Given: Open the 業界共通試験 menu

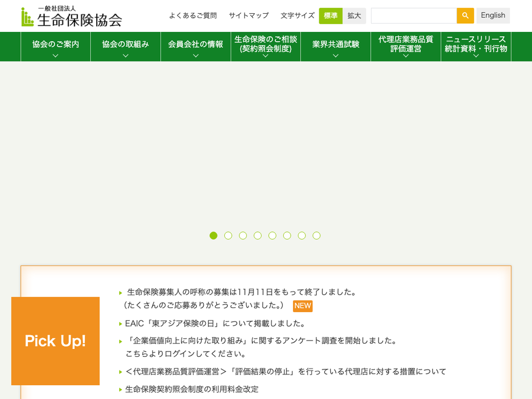Looking at the screenshot, I should click(336, 46).
